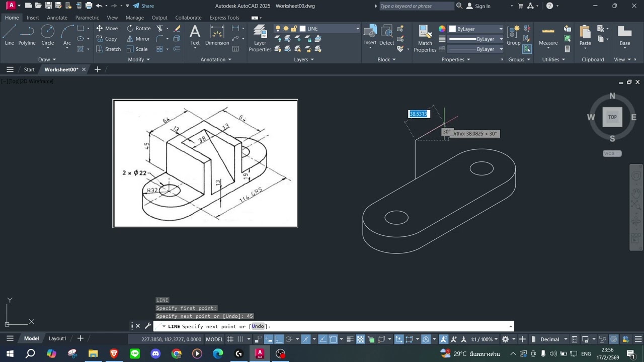Image resolution: width=644 pixels, height=362 pixels.
Task: Open the Annotate ribbon tab
Action: pyautogui.click(x=57, y=18)
